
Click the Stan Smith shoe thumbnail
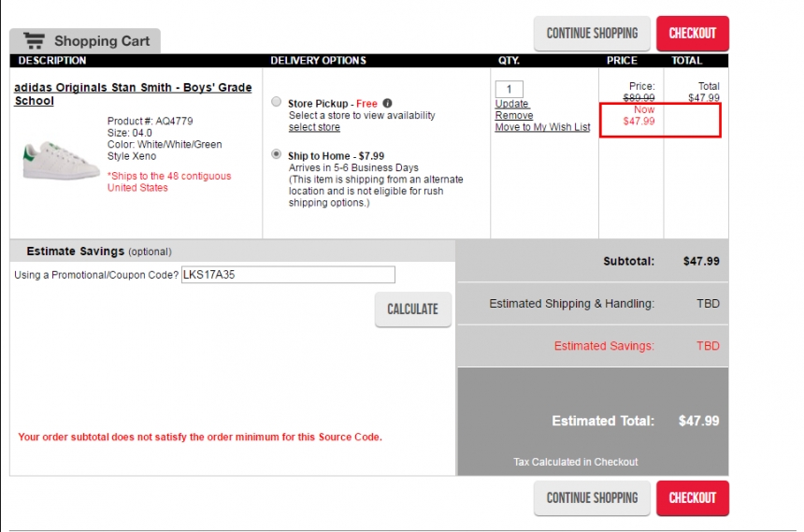(x=61, y=161)
